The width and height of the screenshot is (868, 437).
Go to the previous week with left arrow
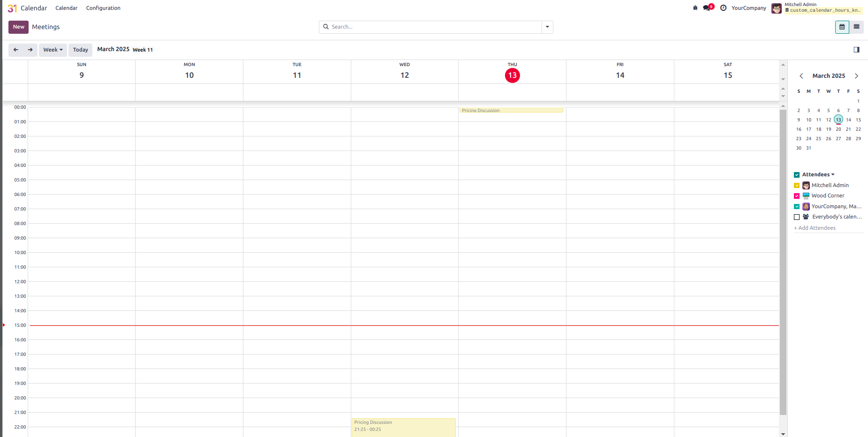16,50
